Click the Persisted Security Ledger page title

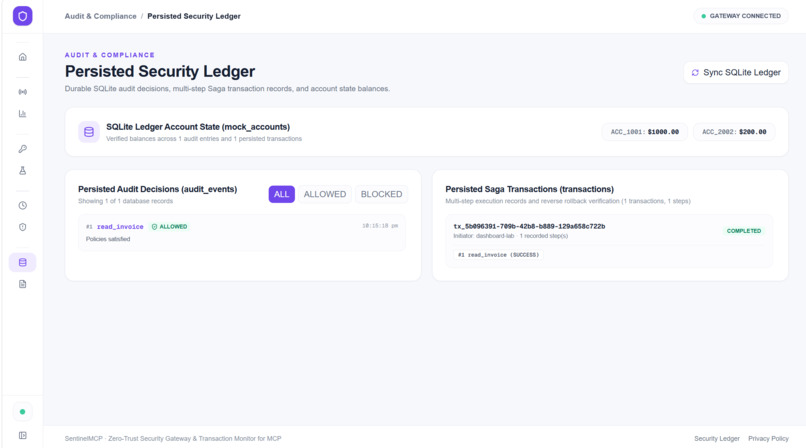[x=160, y=71]
